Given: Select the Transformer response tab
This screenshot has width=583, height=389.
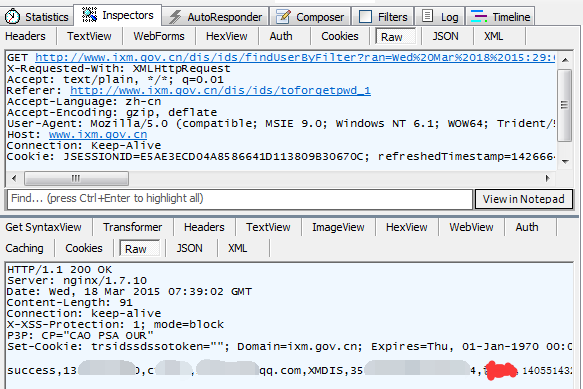Looking at the screenshot, I should pos(133,227).
